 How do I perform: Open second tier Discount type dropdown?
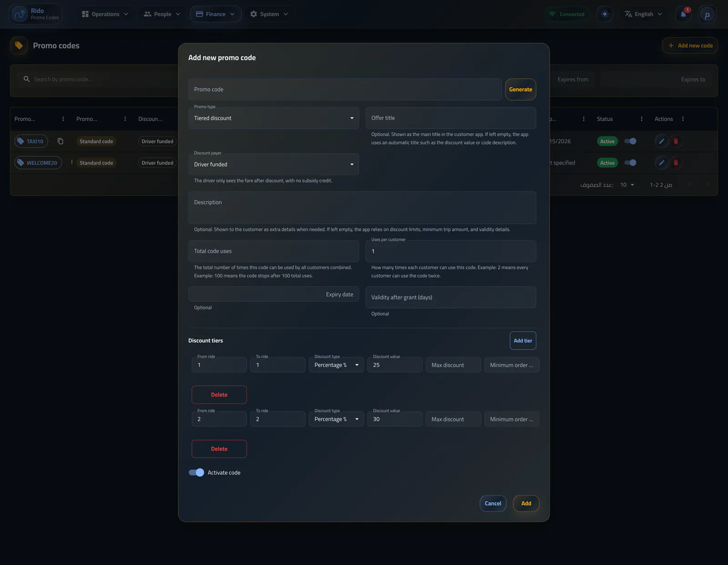point(336,419)
